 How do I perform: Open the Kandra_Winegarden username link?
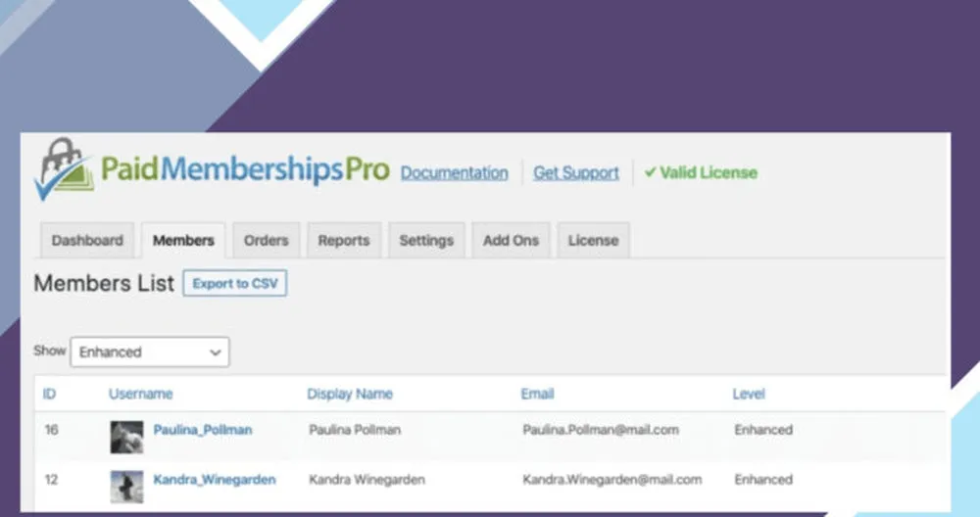pos(215,479)
